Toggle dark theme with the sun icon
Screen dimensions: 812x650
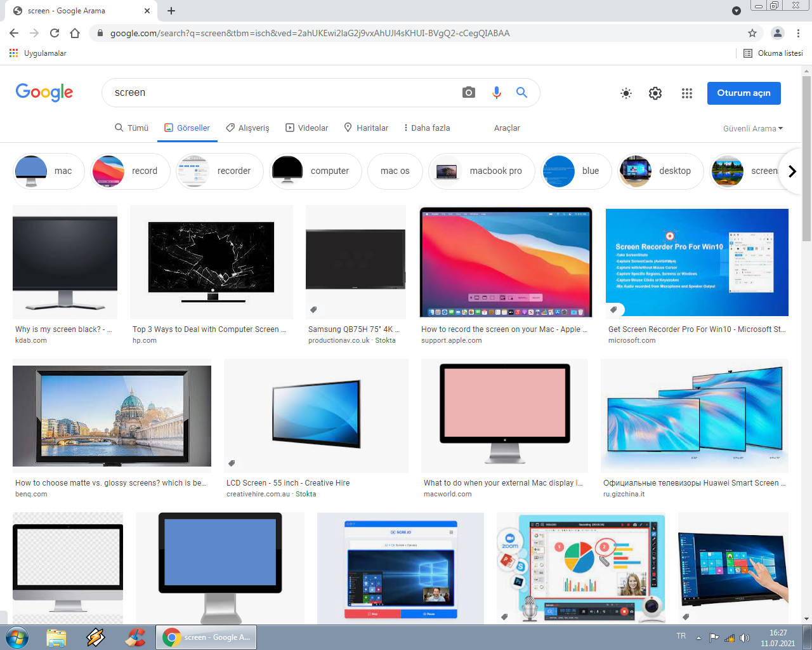(626, 93)
